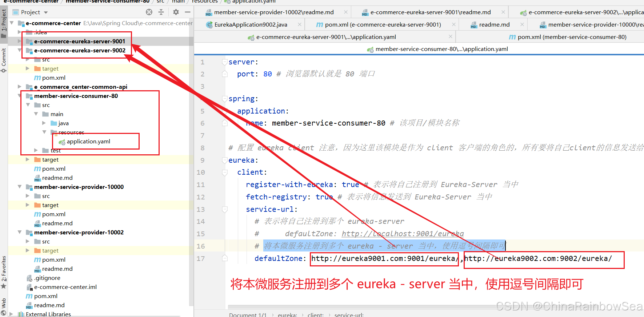Click 'resources' in the top breadcrumb path

(x=205, y=1)
